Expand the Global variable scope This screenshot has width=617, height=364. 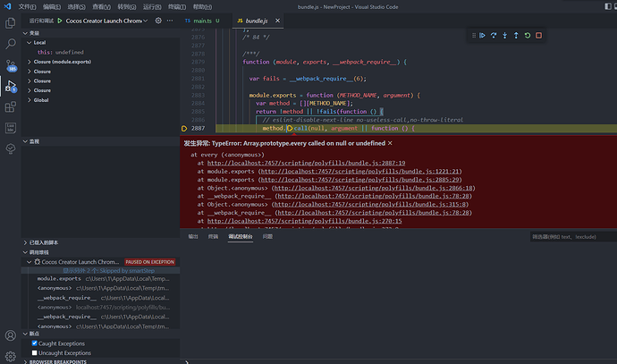coord(42,100)
